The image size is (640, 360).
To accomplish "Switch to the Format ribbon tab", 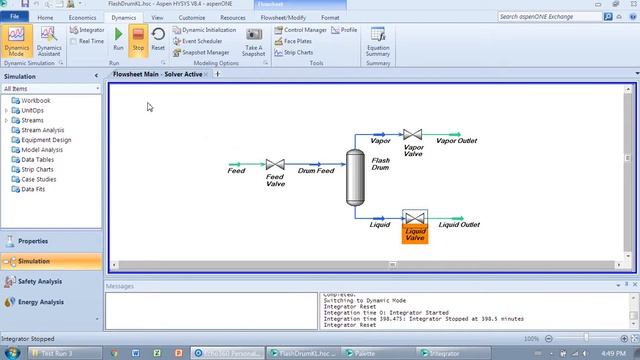I will (x=330, y=18).
